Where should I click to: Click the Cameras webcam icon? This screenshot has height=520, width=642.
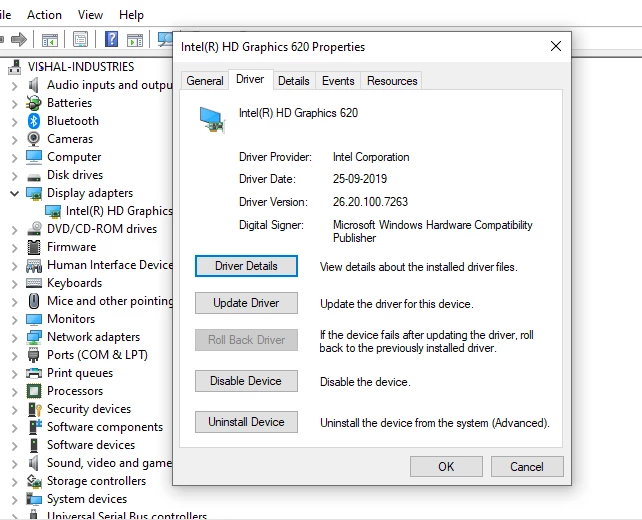(x=34, y=139)
